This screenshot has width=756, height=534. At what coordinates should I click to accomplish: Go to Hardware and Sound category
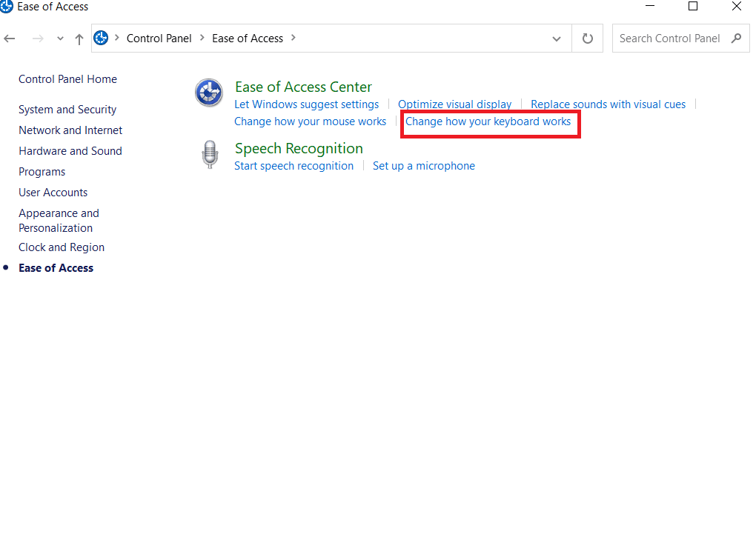click(70, 151)
